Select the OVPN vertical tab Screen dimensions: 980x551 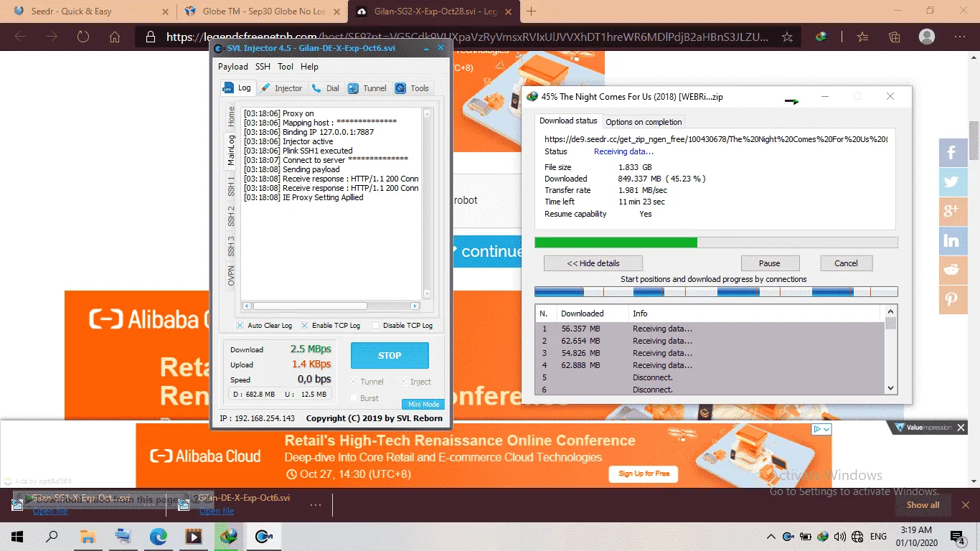pyautogui.click(x=231, y=276)
